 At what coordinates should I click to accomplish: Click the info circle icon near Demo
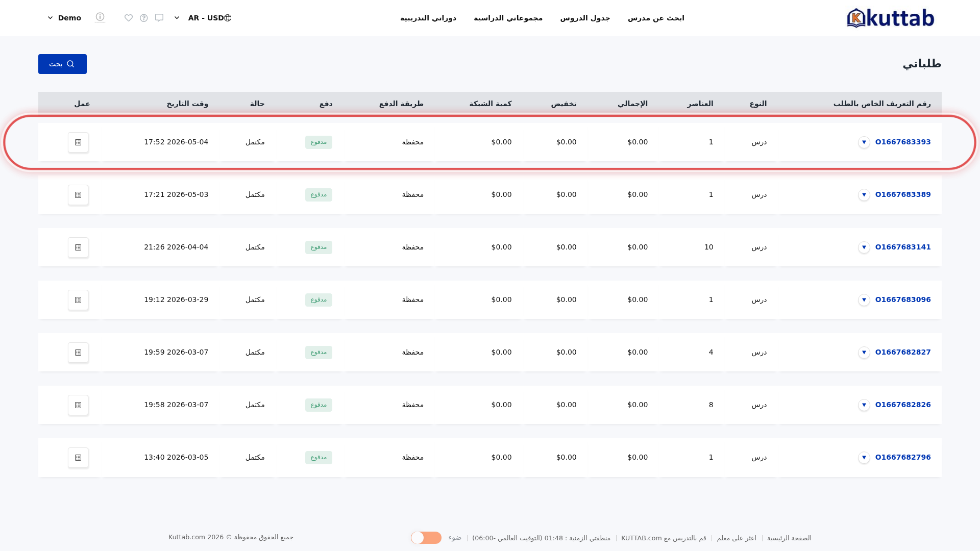point(100,17)
